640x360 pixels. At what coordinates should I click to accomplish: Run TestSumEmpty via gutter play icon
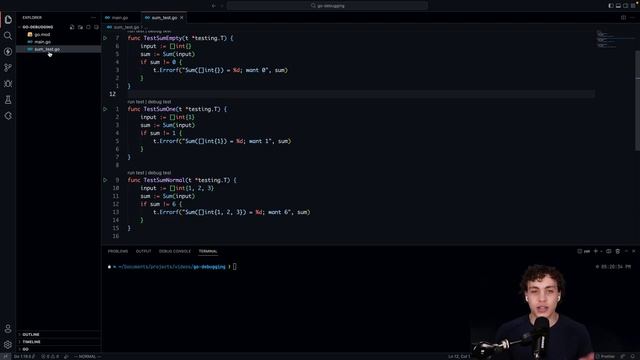click(105, 38)
